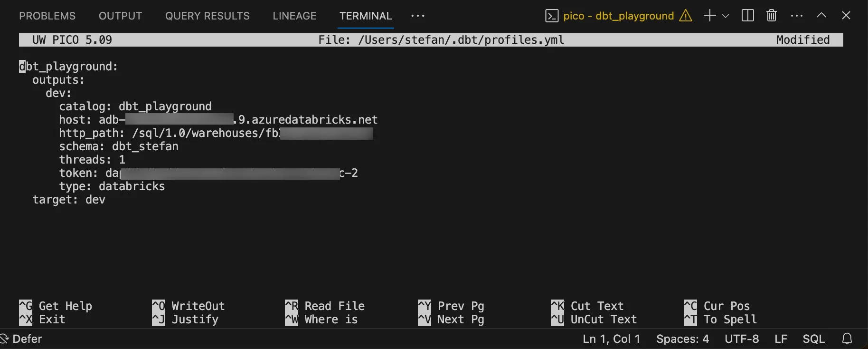Viewport: 868px width, 349px height.
Task: Switch to the PROBLEMS tab
Action: (47, 16)
